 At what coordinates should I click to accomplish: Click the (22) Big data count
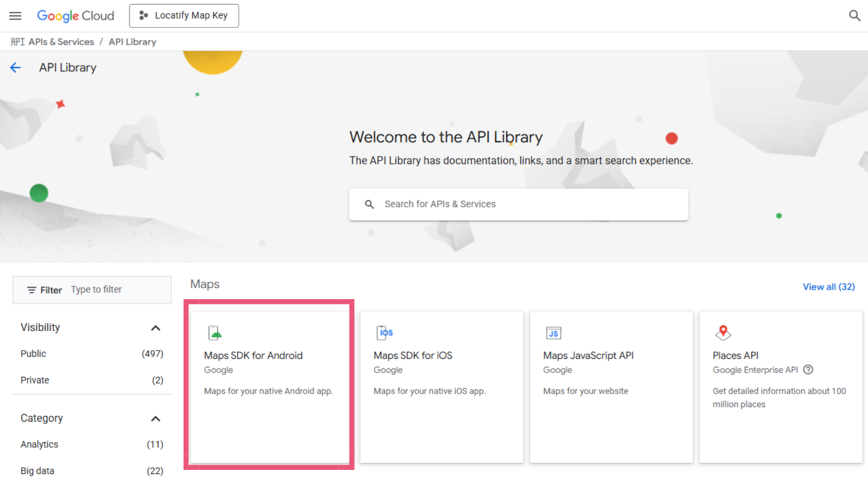pyautogui.click(x=155, y=471)
